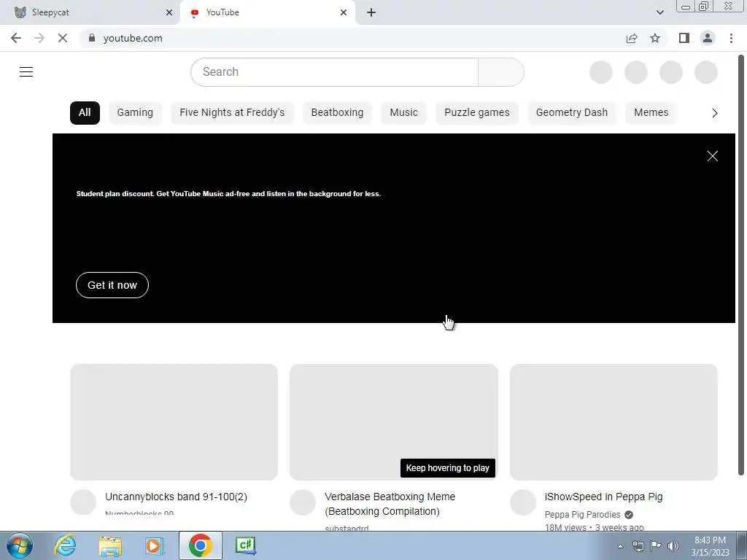Open Windows Explorer folder in the taskbar
747x560 pixels.
(111, 545)
